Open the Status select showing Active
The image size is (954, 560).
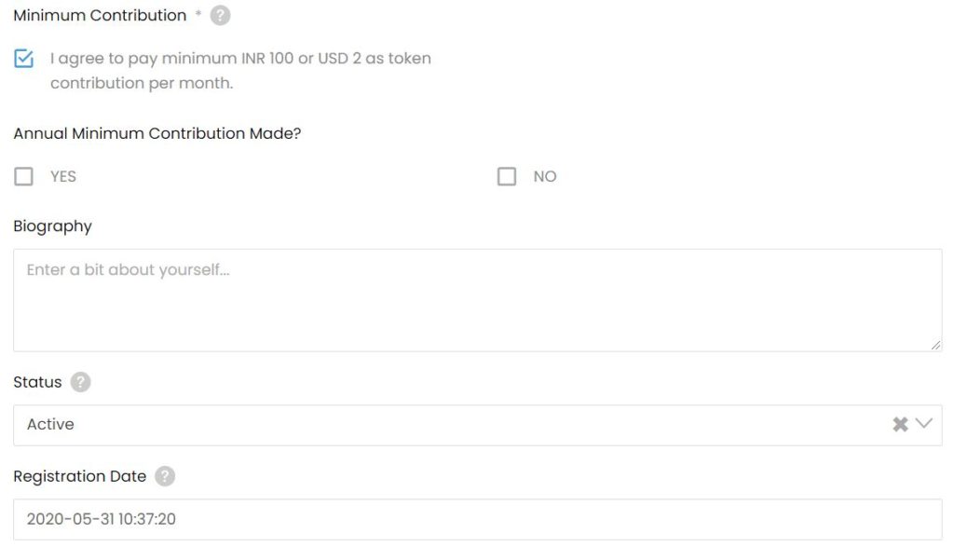pos(478,425)
